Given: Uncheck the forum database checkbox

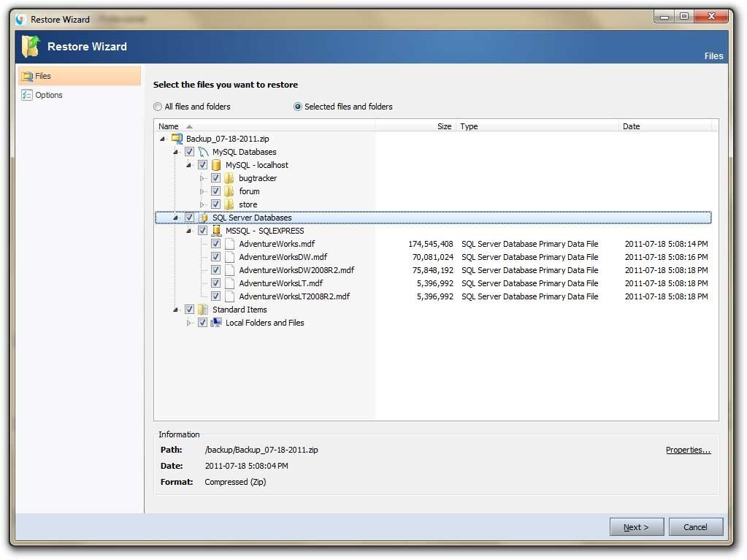Looking at the screenshot, I should (215, 191).
